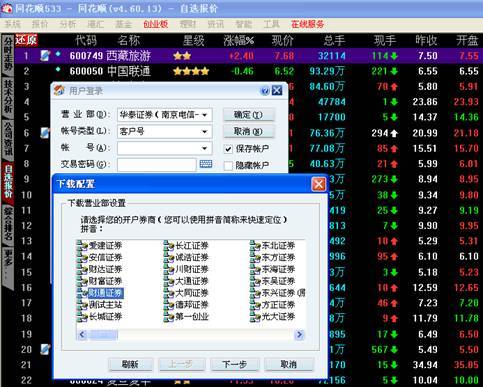Click the 刷新 button in download dialog

coord(131,365)
